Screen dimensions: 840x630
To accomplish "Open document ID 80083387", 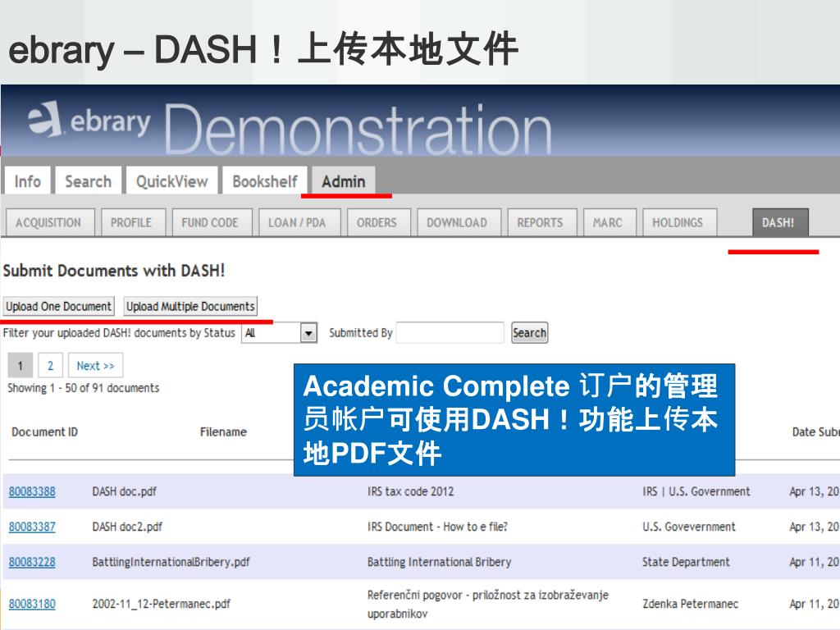I will tap(32, 527).
